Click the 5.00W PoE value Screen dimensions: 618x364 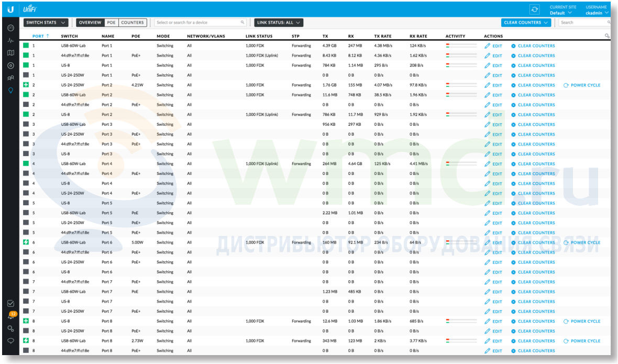tap(137, 242)
